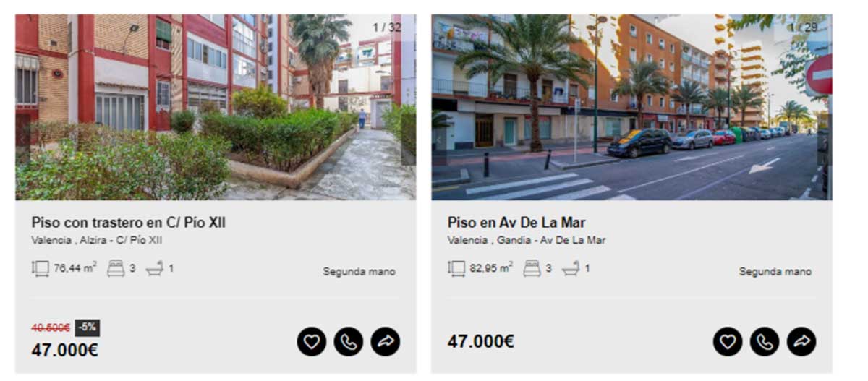Click the bathtub icon in Pío XII listing

point(154,269)
